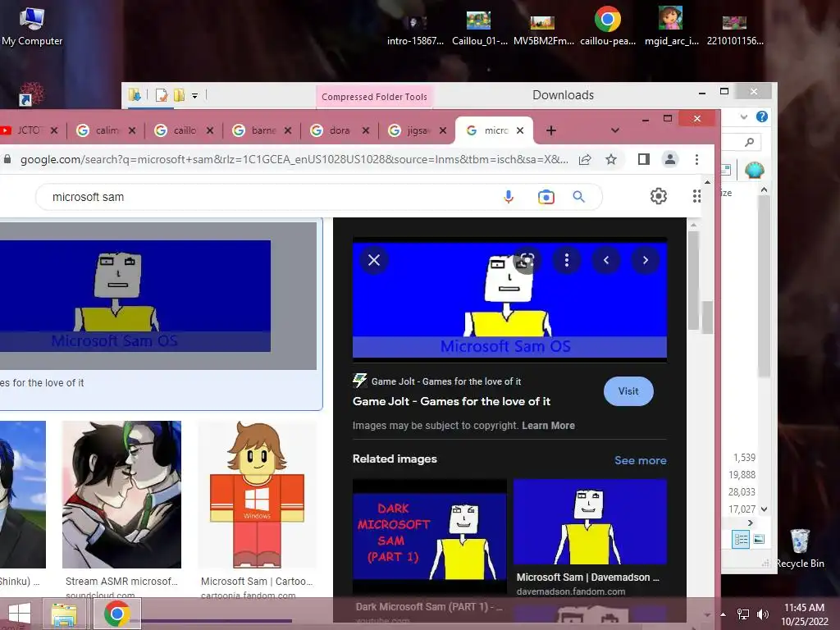Click the Visit button
Image resolution: width=840 pixels, height=630 pixels.
click(628, 391)
